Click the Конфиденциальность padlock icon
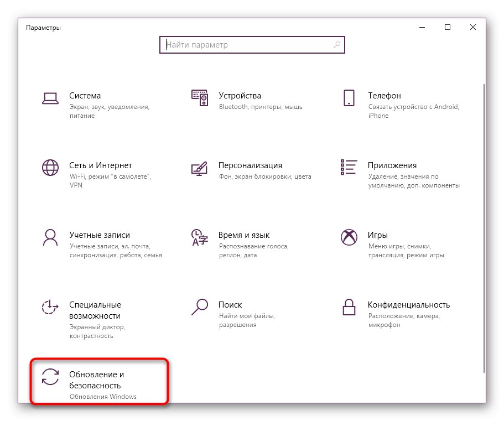 pyautogui.click(x=349, y=306)
